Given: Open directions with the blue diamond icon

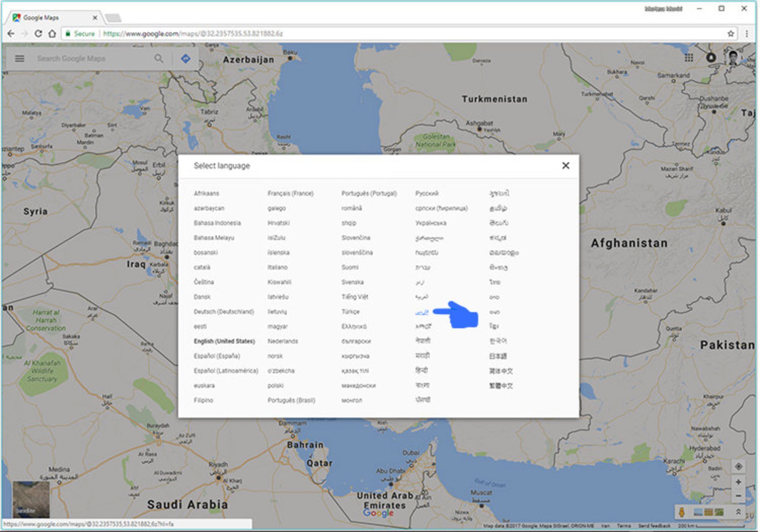Looking at the screenshot, I should pyautogui.click(x=185, y=59).
